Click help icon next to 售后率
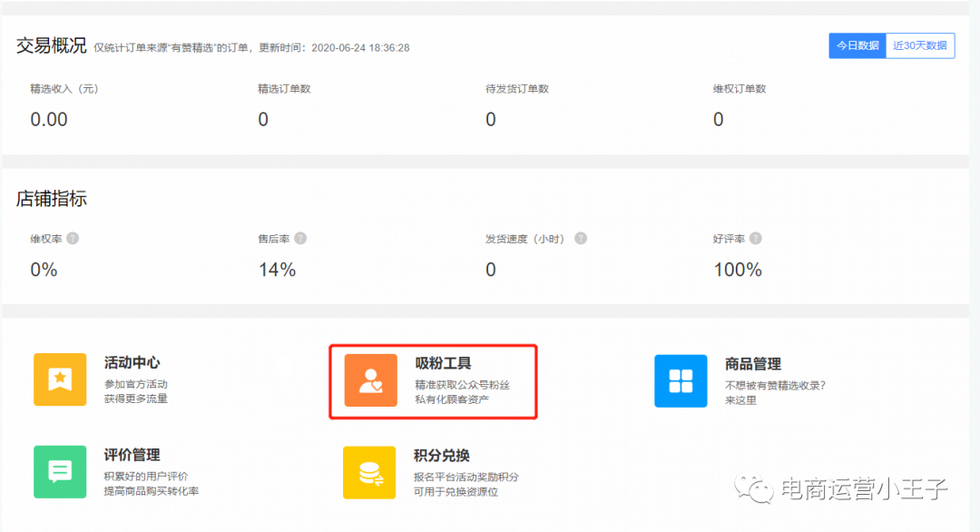Screen dimensions: 980x532 (x=300, y=239)
